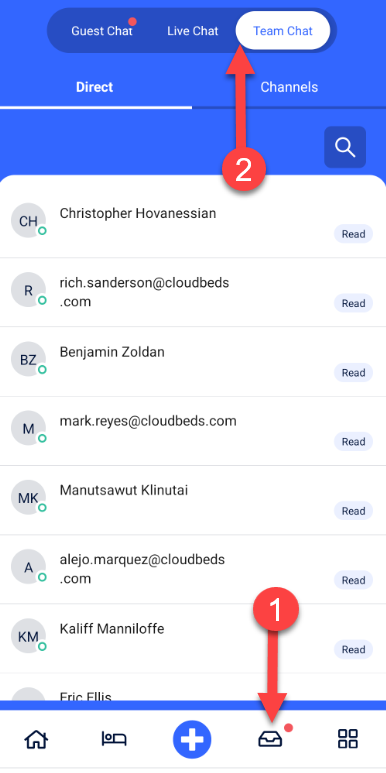Tap the CH avatar icon
This screenshot has height=773, width=386.
(x=28, y=221)
